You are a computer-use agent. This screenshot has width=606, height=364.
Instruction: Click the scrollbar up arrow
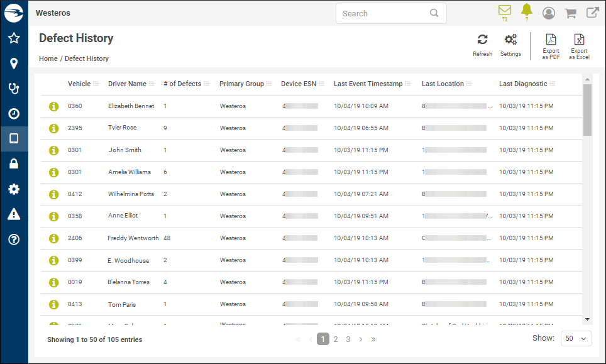pos(587,79)
